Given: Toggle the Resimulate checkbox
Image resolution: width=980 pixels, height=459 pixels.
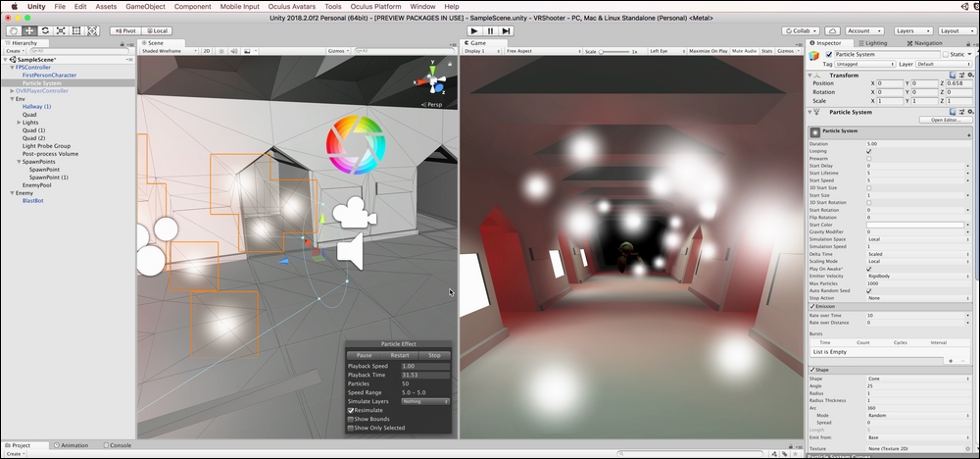Looking at the screenshot, I should click(351, 410).
